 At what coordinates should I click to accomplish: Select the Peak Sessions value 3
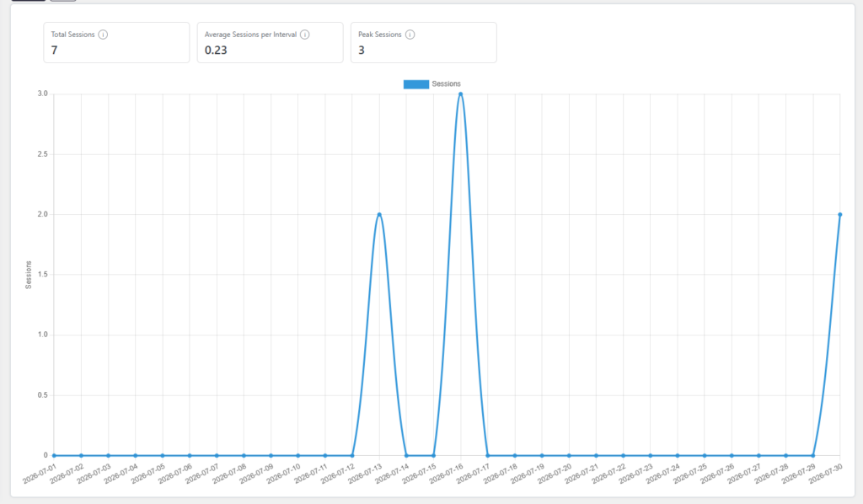point(362,50)
